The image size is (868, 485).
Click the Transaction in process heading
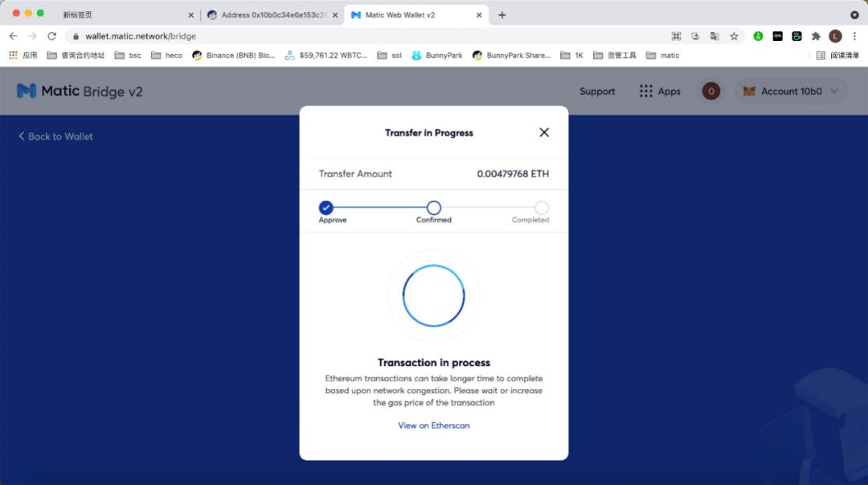pyautogui.click(x=433, y=363)
